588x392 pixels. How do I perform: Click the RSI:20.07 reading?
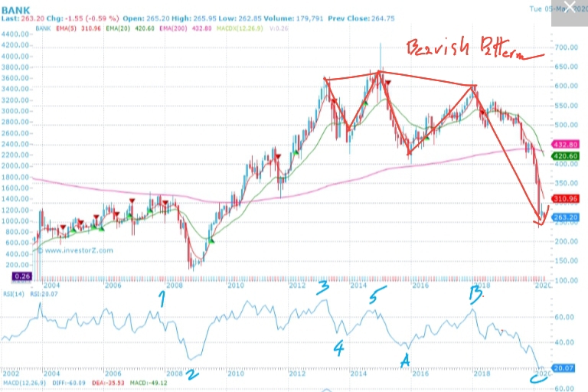(44, 294)
